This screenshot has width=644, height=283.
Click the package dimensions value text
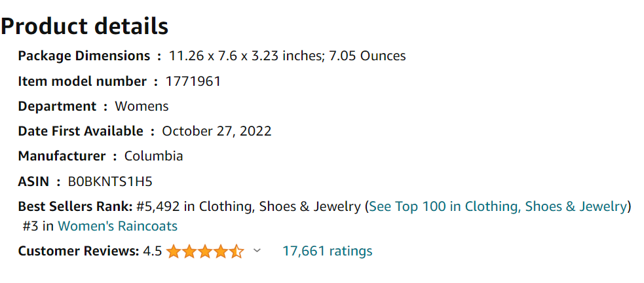(x=288, y=56)
